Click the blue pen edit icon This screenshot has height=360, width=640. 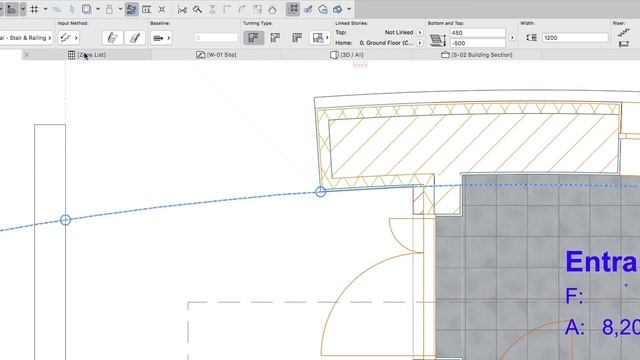(308, 9)
